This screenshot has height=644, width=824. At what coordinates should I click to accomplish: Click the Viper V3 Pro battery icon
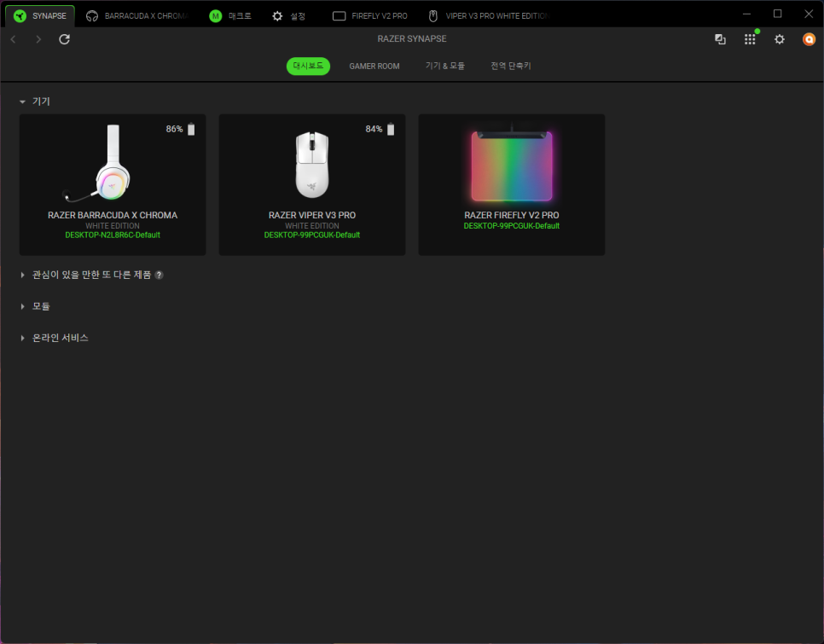pyautogui.click(x=391, y=129)
